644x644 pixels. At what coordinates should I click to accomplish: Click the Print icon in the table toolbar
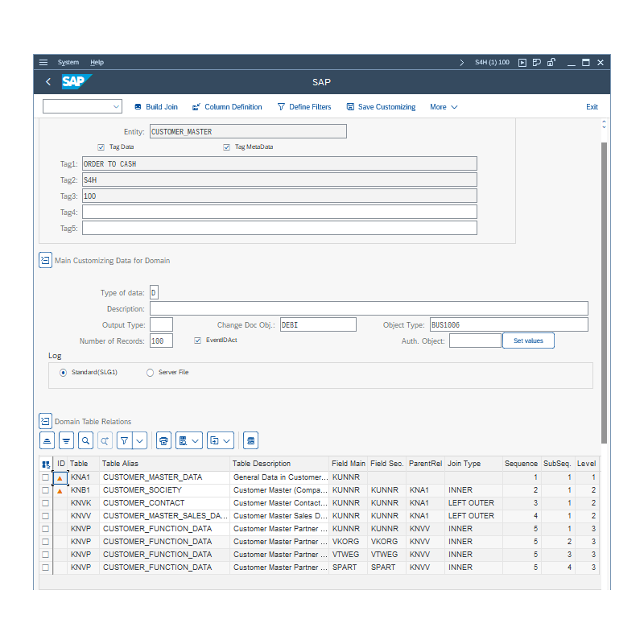163,440
